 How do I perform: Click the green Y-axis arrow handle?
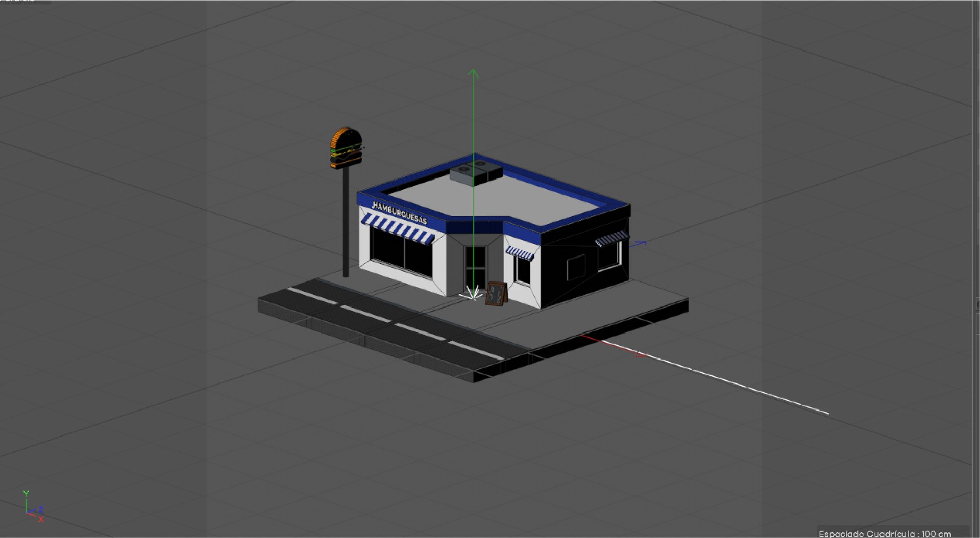click(x=473, y=74)
